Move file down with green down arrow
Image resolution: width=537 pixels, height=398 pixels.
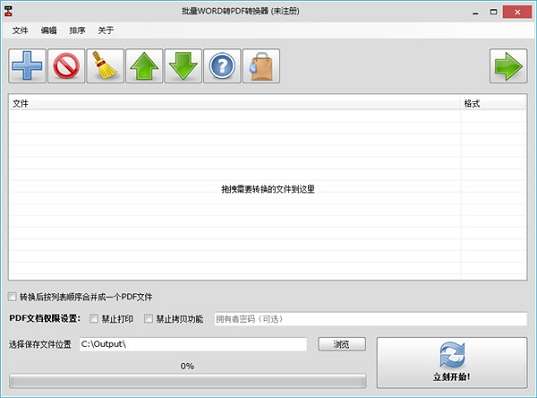click(183, 66)
